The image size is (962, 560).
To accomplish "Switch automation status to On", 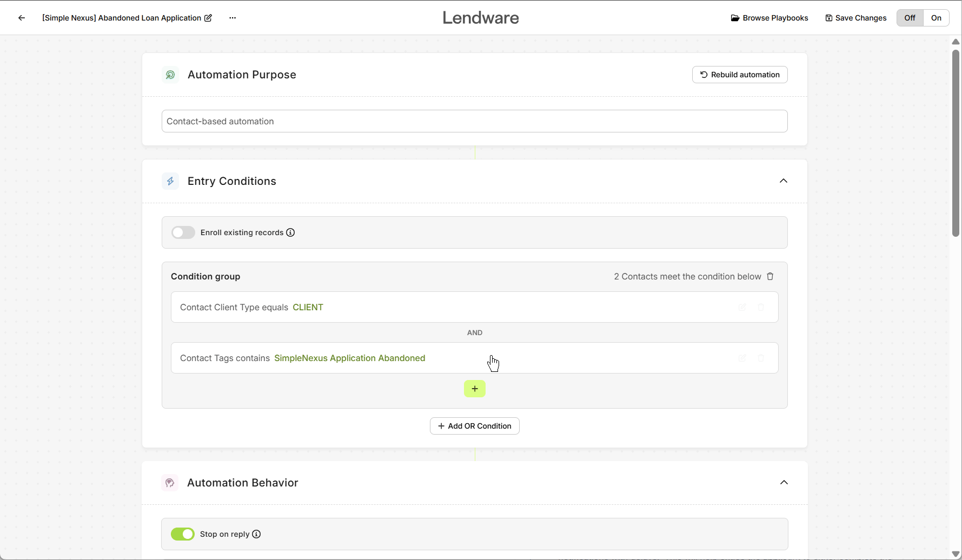I will (936, 18).
